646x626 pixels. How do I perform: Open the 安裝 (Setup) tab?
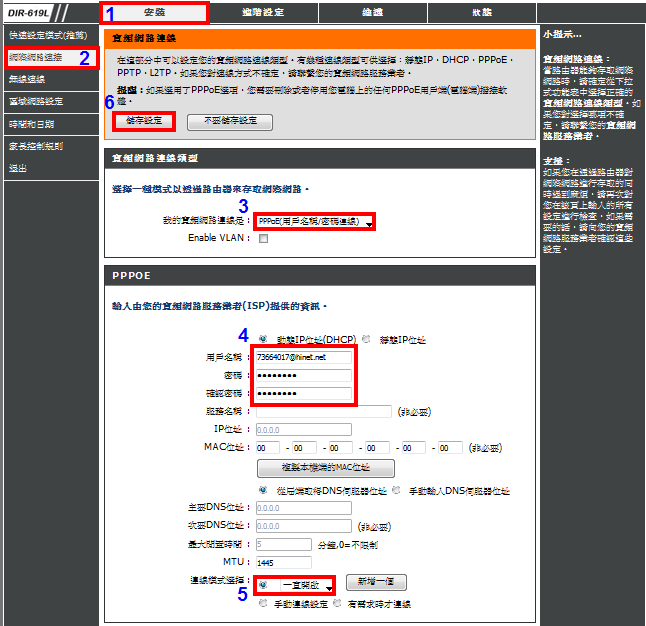coord(154,13)
